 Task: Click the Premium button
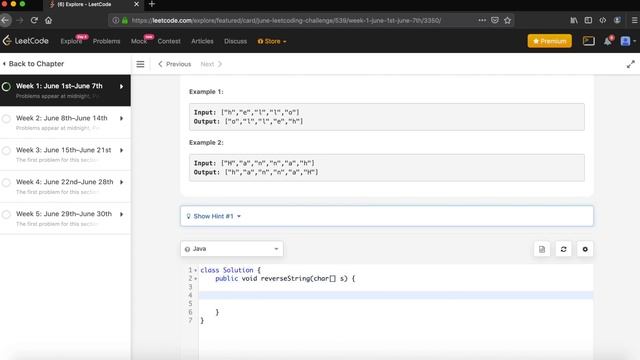click(x=549, y=41)
